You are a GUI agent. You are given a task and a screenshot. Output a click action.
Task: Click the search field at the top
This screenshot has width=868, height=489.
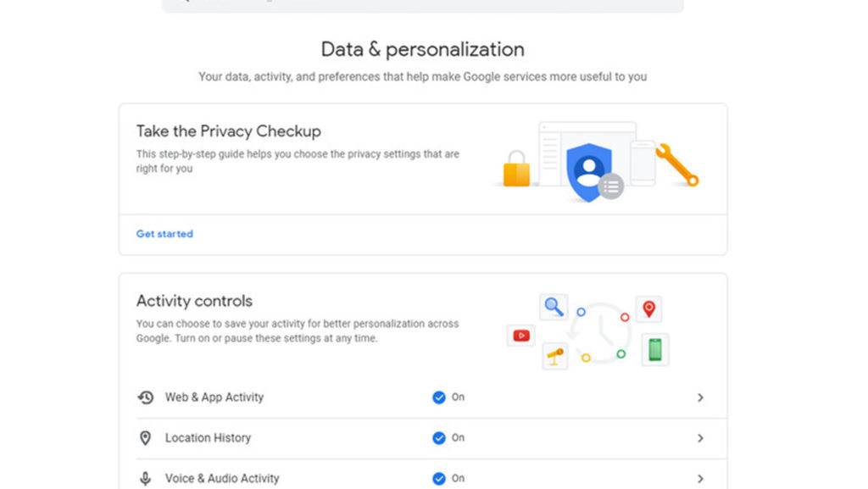pyautogui.click(x=422, y=4)
